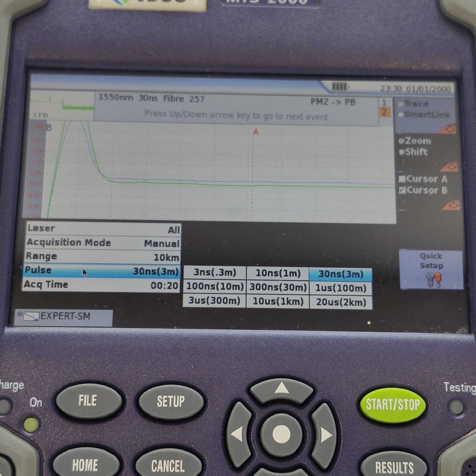The height and width of the screenshot is (476, 476).
Task: Enable the Cursor A checkbox
Action: click(x=402, y=179)
